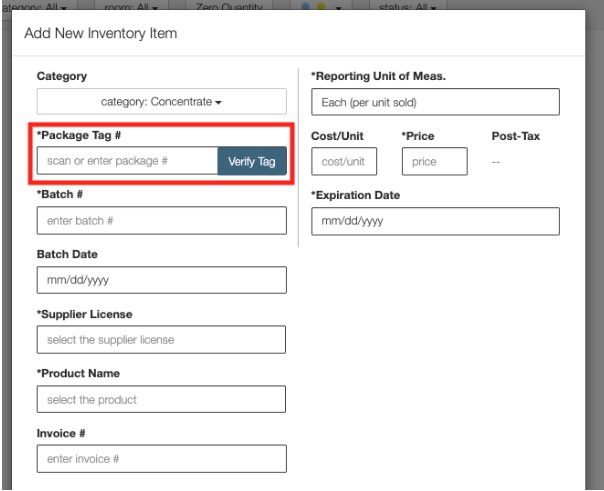604x491 pixels.
Task: Focus the Invoice # input
Action: click(x=161, y=459)
